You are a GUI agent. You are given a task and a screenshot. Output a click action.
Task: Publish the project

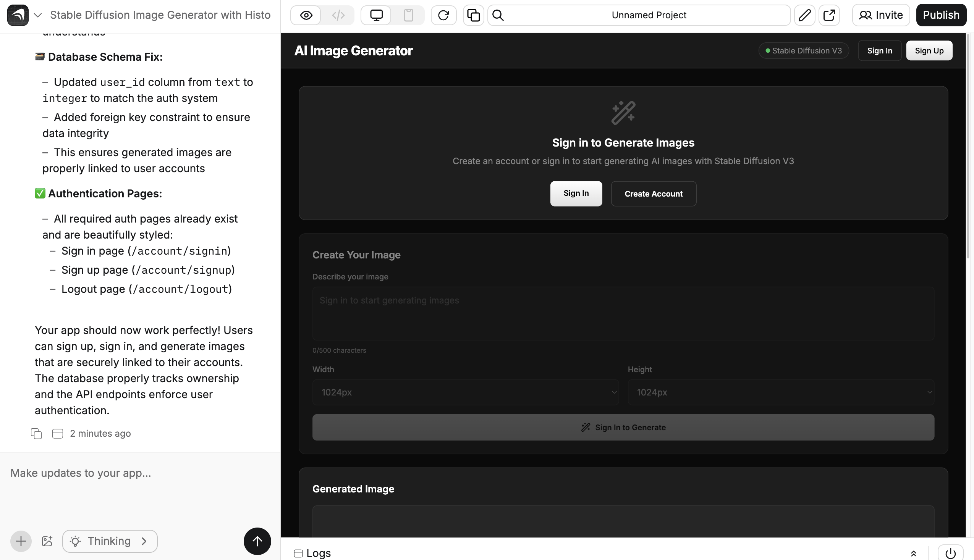941,15
